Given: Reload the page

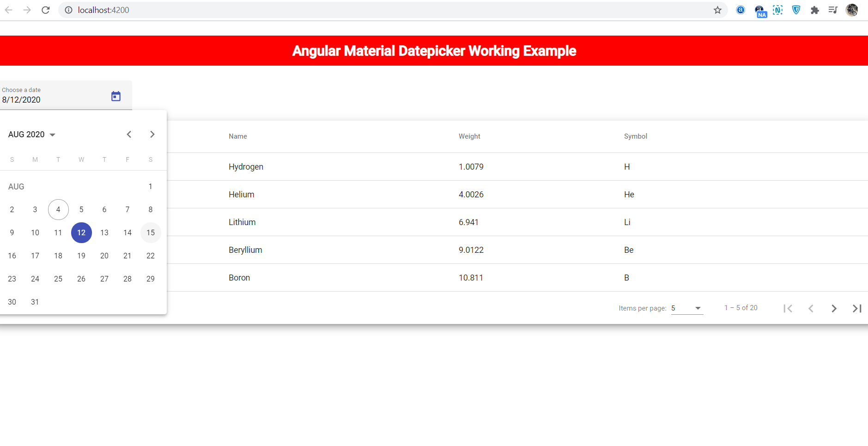Looking at the screenshot, I should pos(45,10).
